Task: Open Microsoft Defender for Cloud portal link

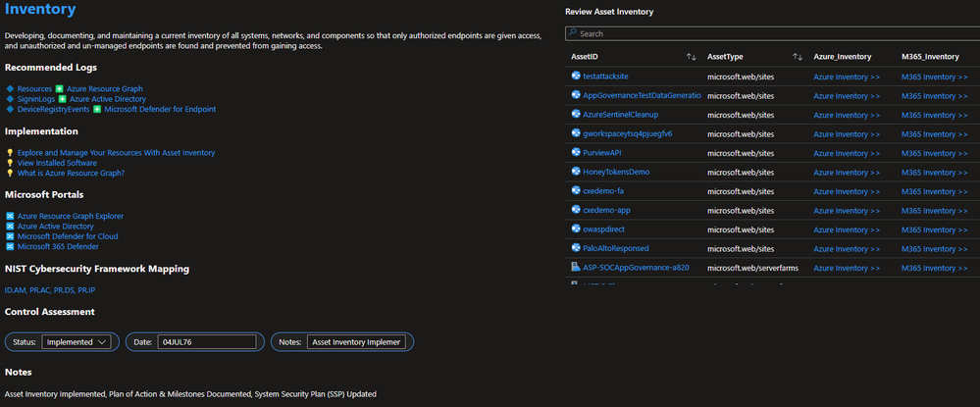Action: (x=68, y=236)
